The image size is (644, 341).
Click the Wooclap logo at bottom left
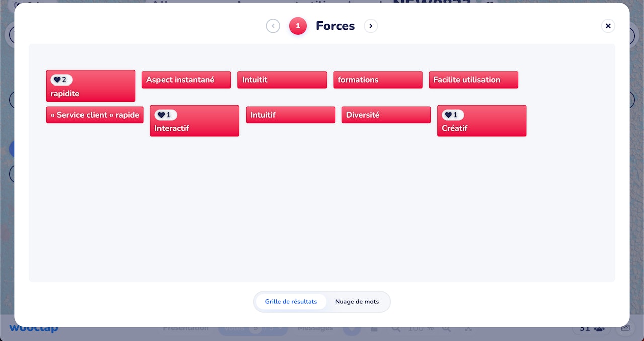[33, 327]
